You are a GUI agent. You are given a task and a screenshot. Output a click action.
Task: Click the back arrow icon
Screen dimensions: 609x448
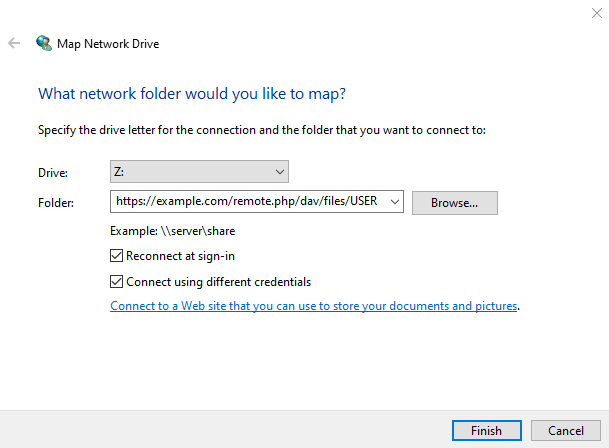[x=14, y=44]
